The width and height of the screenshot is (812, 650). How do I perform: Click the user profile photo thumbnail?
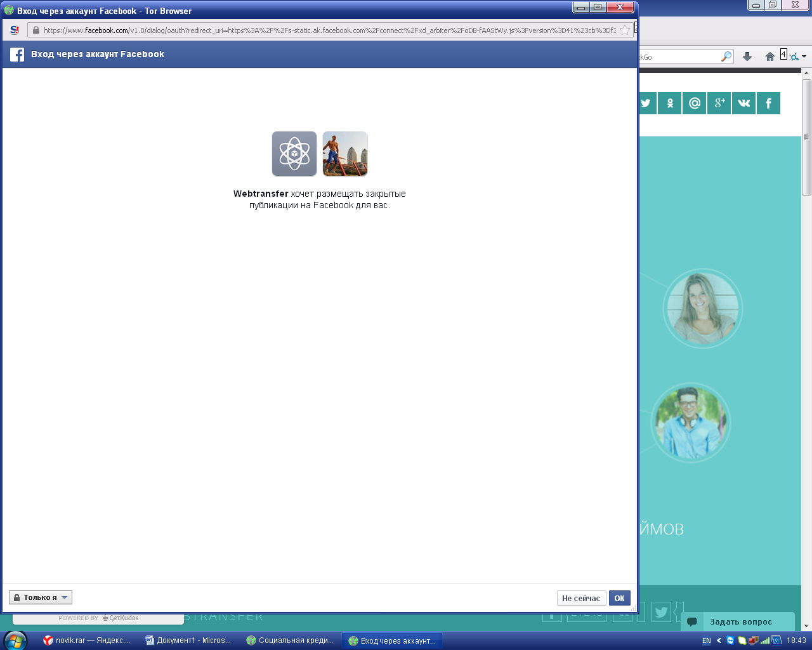point(345,154)
